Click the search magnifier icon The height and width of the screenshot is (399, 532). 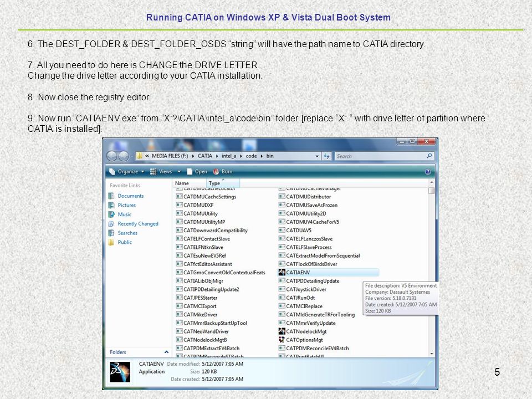[429, 156]
